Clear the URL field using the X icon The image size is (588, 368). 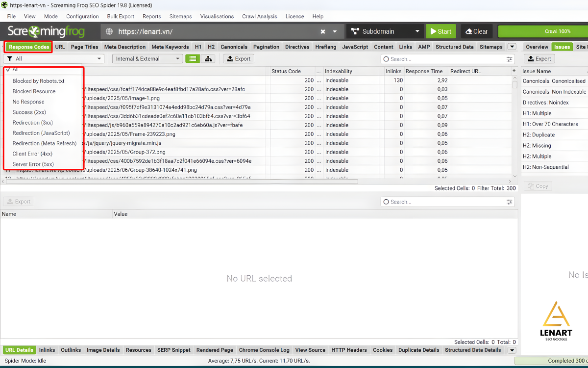pos(322,31)
